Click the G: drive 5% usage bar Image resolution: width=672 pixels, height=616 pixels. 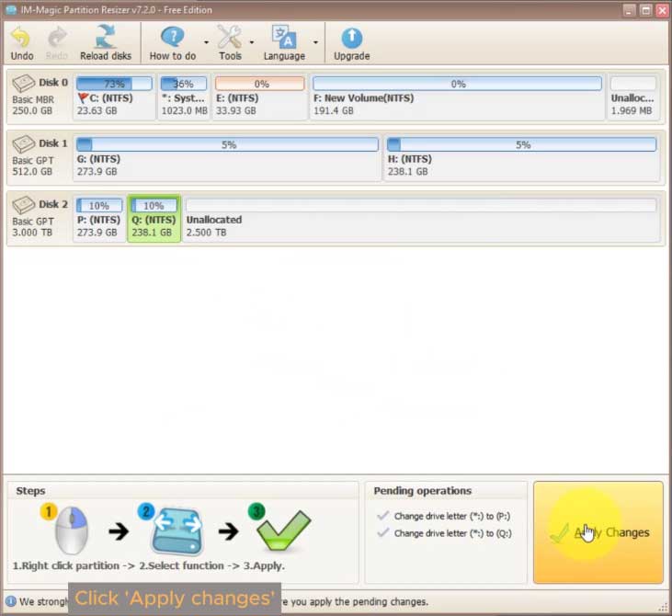227,144
